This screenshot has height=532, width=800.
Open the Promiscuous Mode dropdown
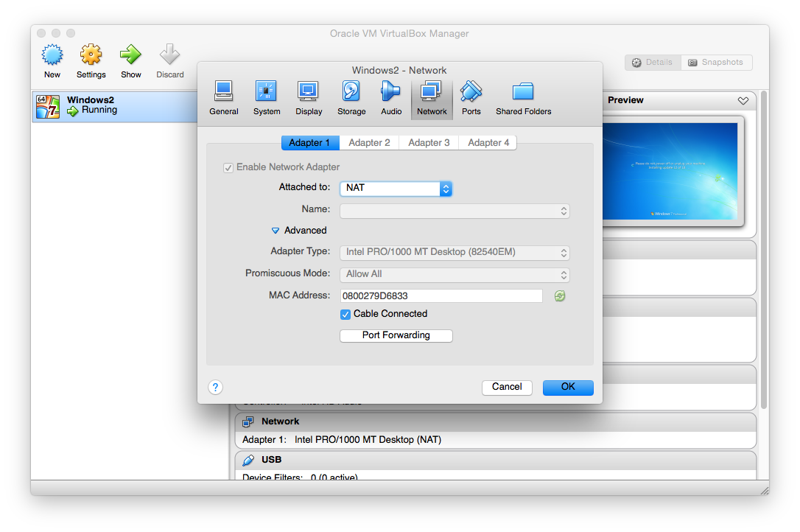(455, 274)
